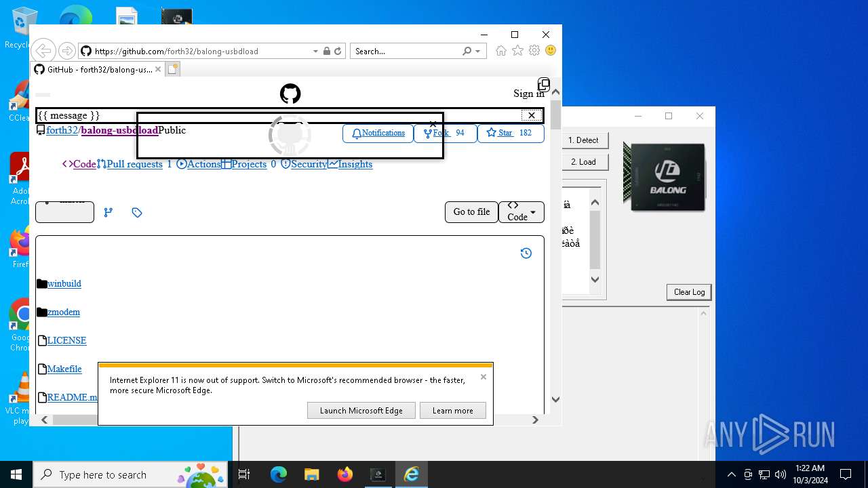Click the IE forward navigation arrow
Image resolution: width=868 pixels, height=488 pixels.
tap(66, 51)
